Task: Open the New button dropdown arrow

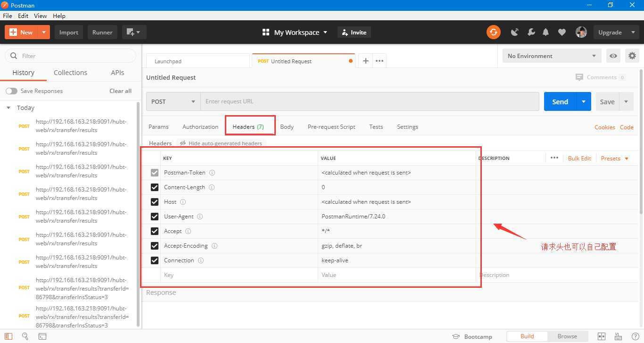Action: click(43, 32)
